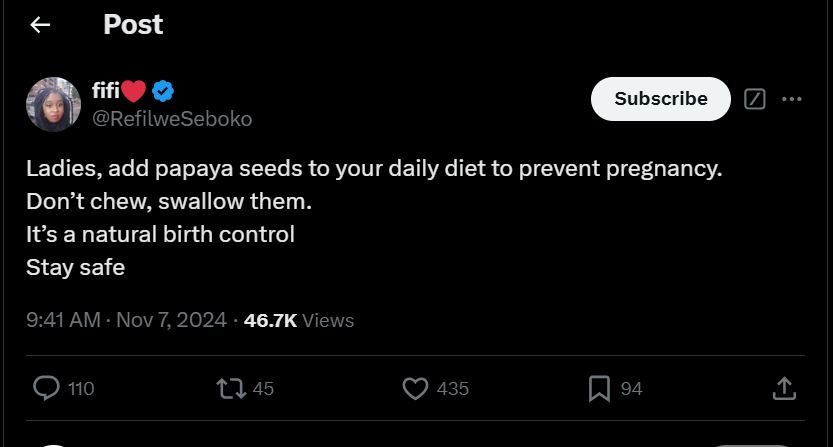Open the @RefilweSeboko handle link
The height and width of the screenshot is (447, 833).
172,119
